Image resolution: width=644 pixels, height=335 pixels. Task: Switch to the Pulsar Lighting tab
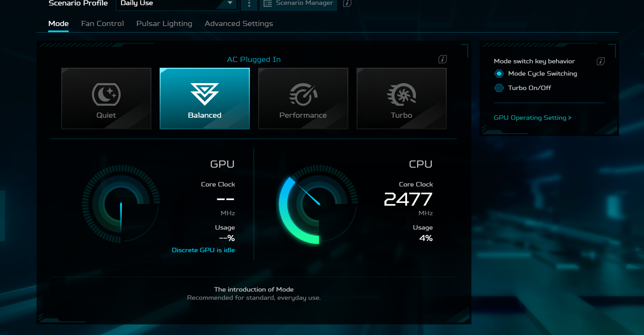pos(164,24)
